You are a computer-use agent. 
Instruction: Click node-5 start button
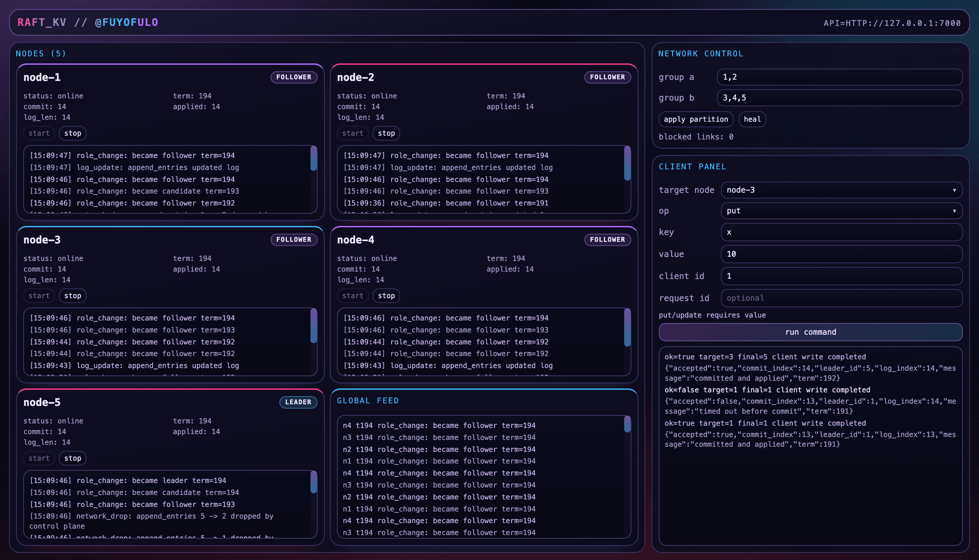click(39, 458)
